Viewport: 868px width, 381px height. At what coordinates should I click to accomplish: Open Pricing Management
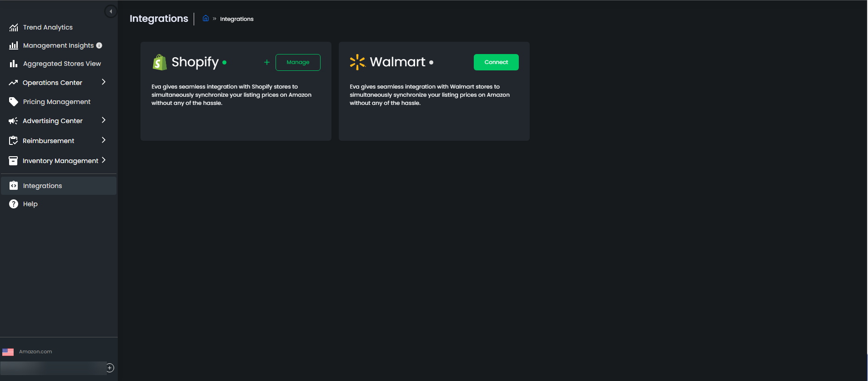(57, 102)
